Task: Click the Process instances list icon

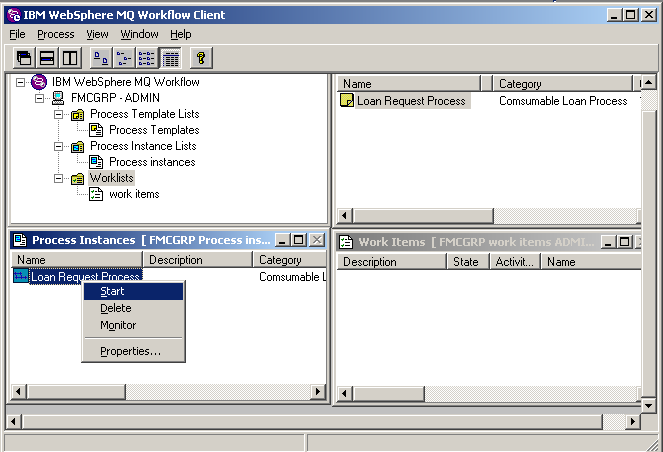Action: (96, 162)
